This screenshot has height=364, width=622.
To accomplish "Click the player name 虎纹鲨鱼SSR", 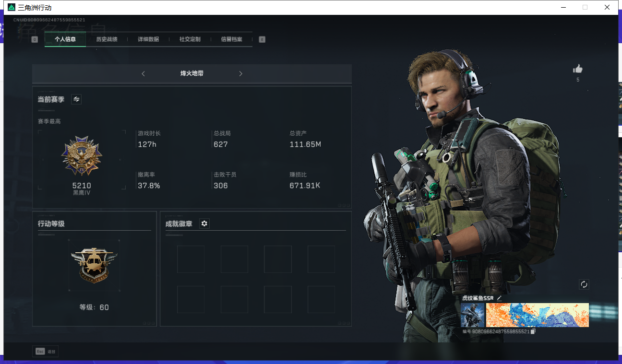I will [x=478, y=298].
